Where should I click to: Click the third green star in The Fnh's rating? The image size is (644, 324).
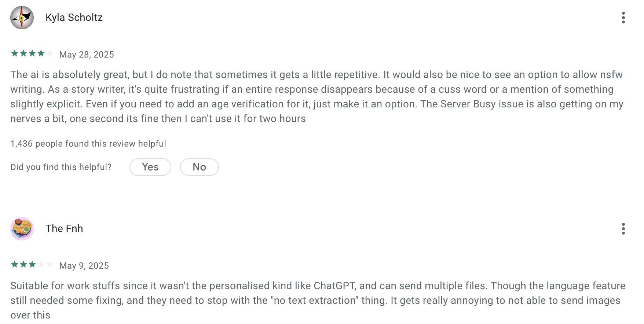(x=32, y=265)
